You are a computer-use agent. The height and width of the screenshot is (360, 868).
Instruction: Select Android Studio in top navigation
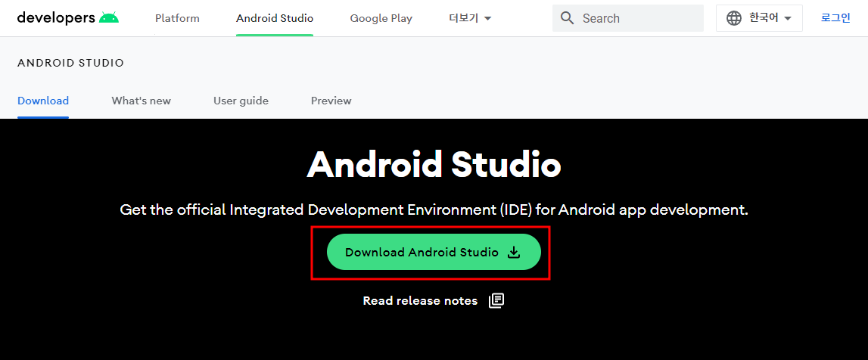(275, 18)
